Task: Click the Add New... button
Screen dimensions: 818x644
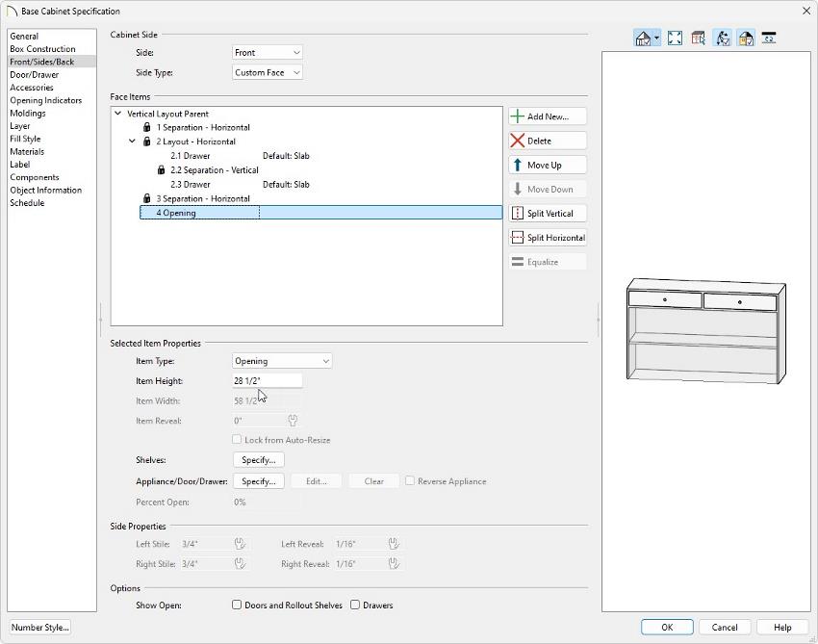Action: (548, 116)
